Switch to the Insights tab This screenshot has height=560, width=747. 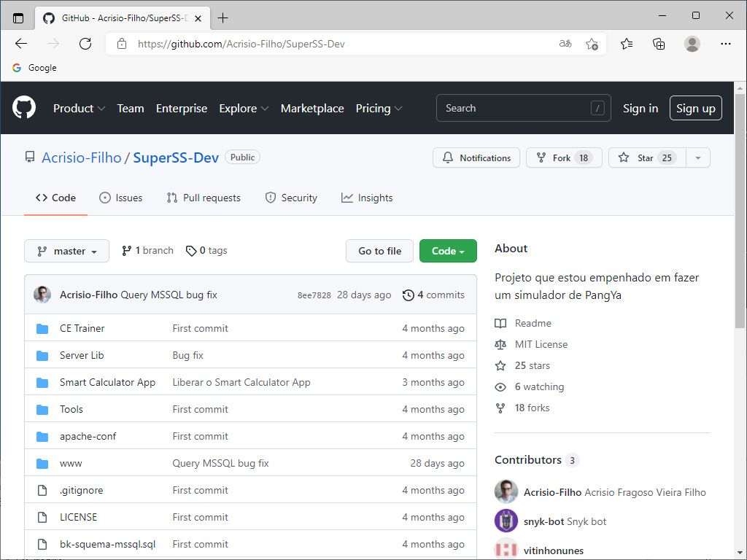click(x=367, y=198)
